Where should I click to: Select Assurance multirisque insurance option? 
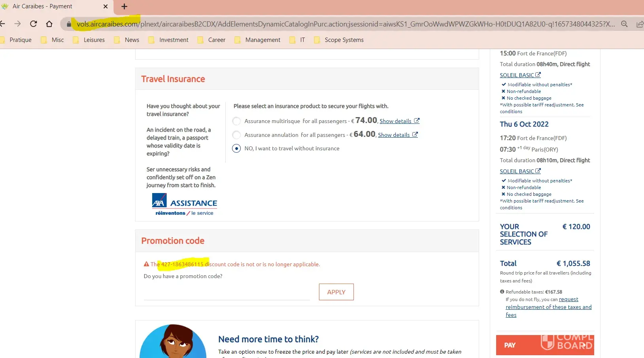coord(236,121)
